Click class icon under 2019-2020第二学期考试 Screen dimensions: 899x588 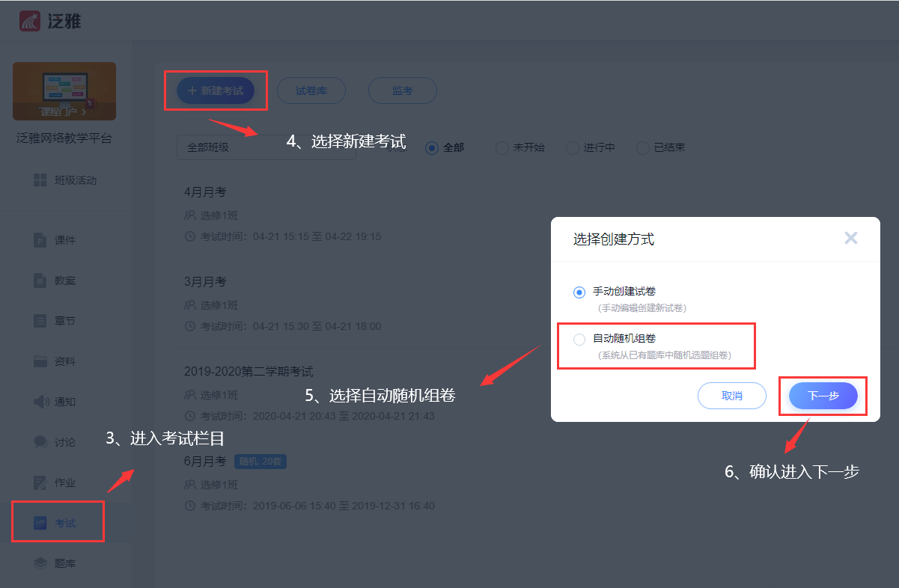pos(190,395)
